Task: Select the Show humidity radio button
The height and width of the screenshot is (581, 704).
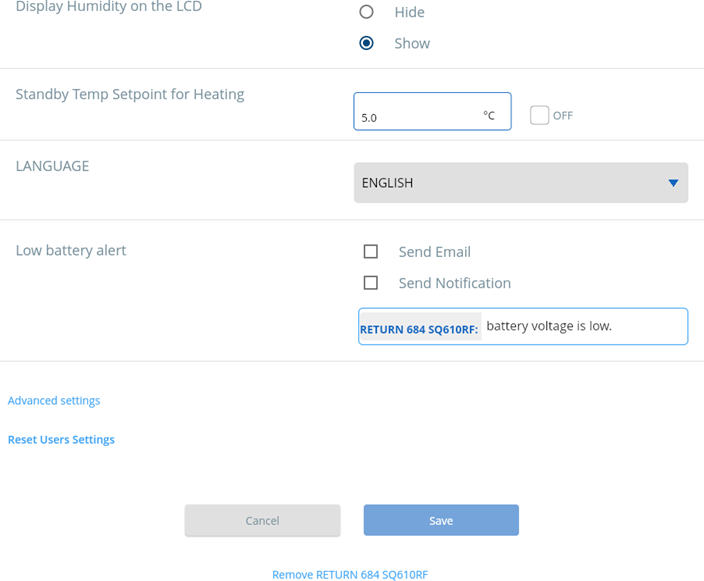Action: pos(366,43)
